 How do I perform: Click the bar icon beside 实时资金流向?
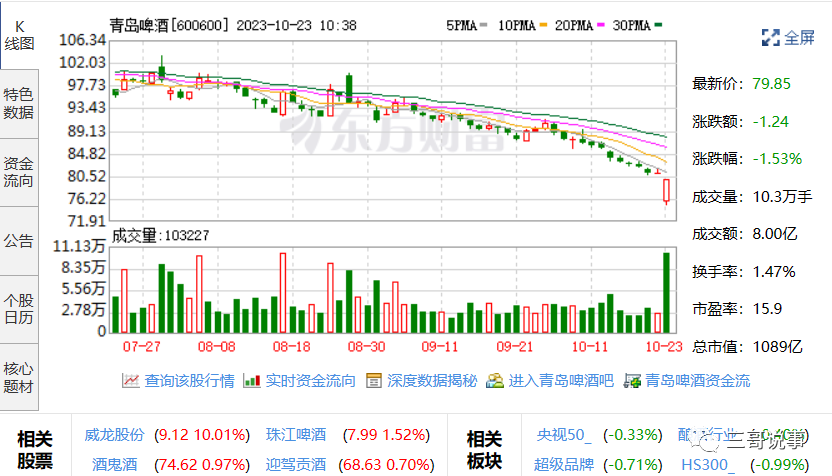pyautogui.click(x=252, y=380)
